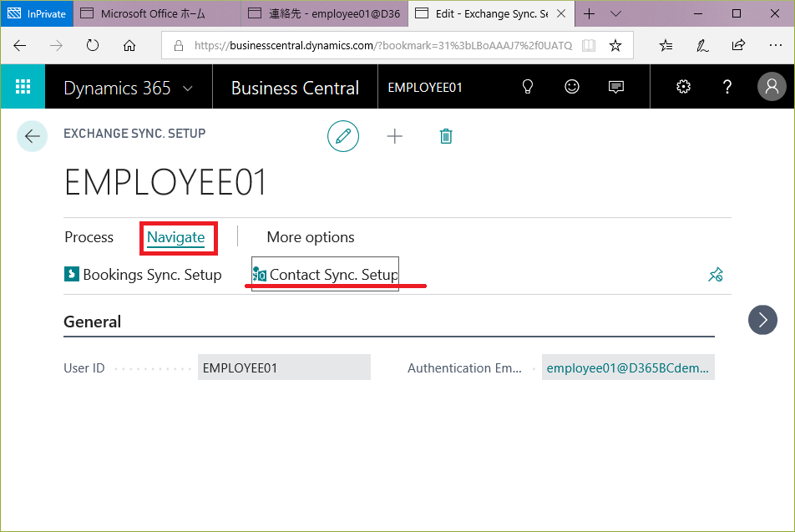Collapse the General section heading
The height and width of the screenshot is (532, 795).
click(92, 322)
